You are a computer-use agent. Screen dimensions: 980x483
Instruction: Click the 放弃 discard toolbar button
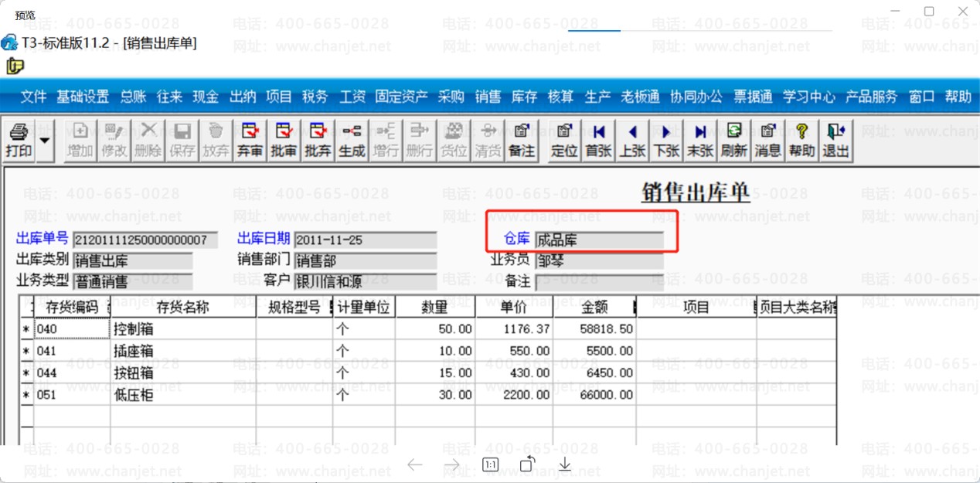[x=216, y=141]
